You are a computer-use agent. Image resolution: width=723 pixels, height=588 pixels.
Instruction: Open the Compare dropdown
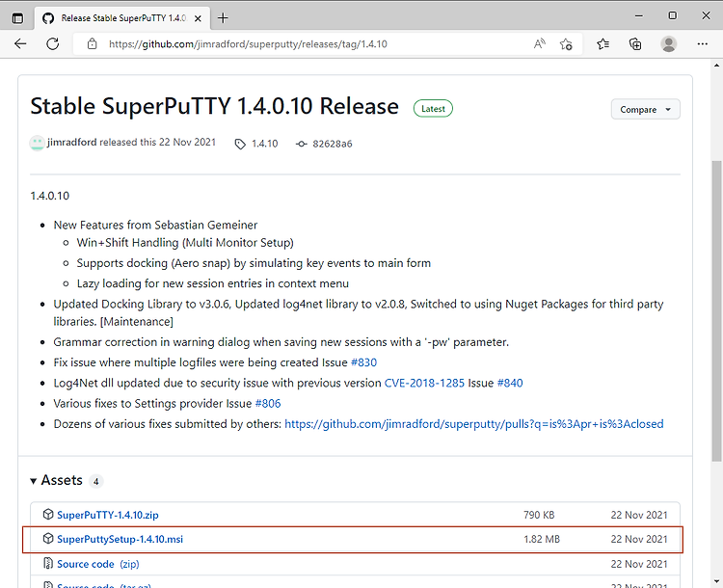coord(645,109)
